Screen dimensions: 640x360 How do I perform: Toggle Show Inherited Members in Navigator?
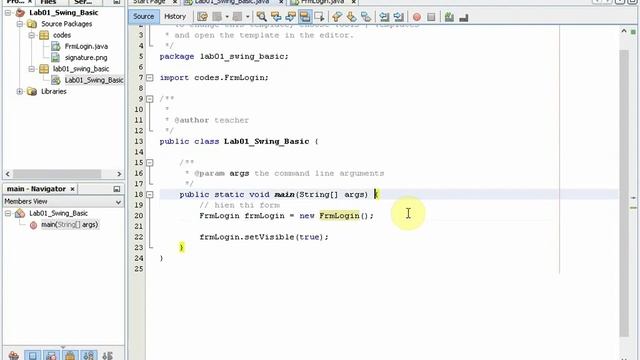13,356
